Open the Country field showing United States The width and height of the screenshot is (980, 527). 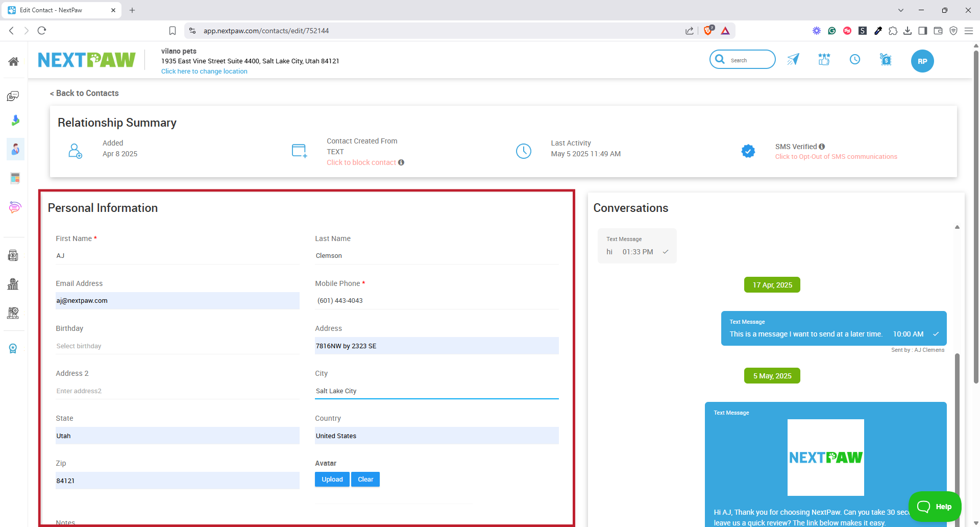coord(437,436)
